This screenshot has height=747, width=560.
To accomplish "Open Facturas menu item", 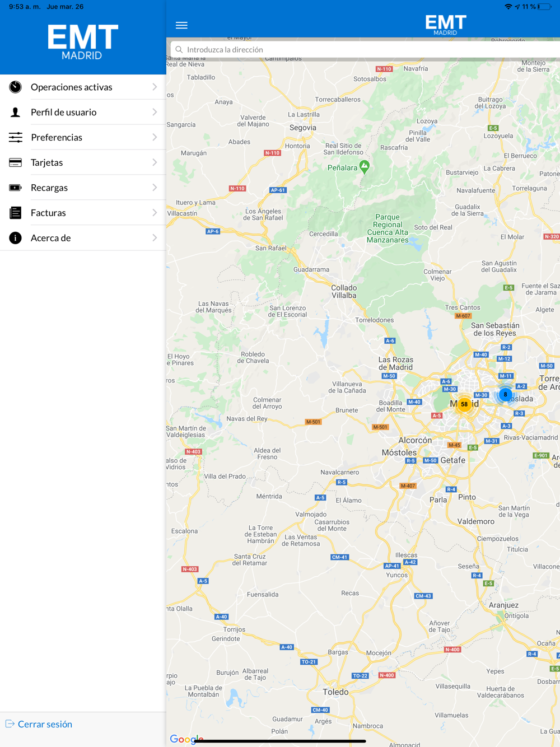I will point(83,213).
